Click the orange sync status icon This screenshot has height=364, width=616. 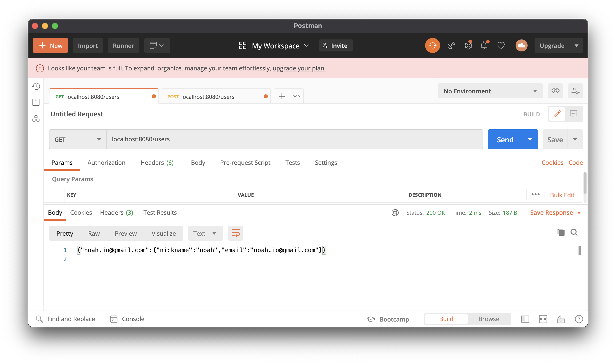click(x=432, y=45)
